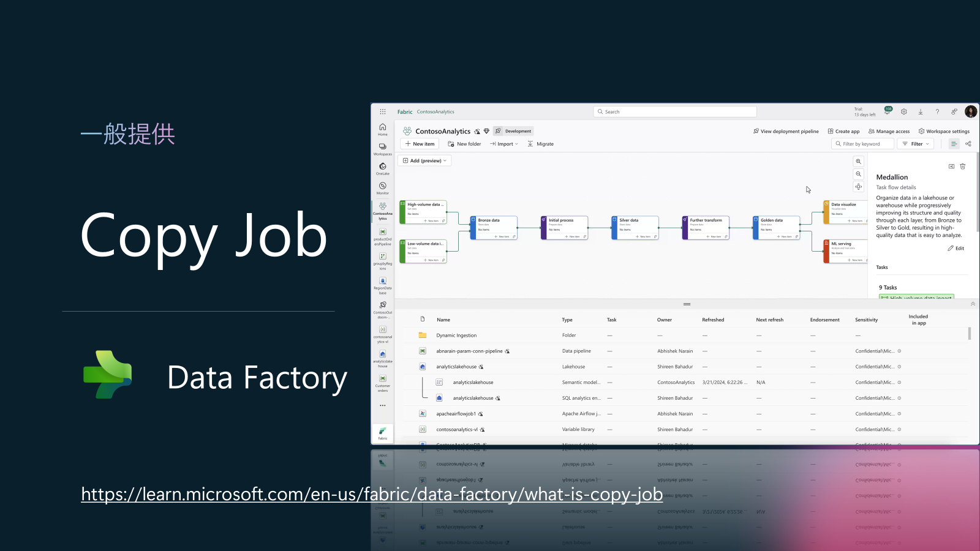Image resolution: width=980 pixels, height=551 pixels.
Task: Click the Fabric experience switcher icon
Action: coord(383,433)
